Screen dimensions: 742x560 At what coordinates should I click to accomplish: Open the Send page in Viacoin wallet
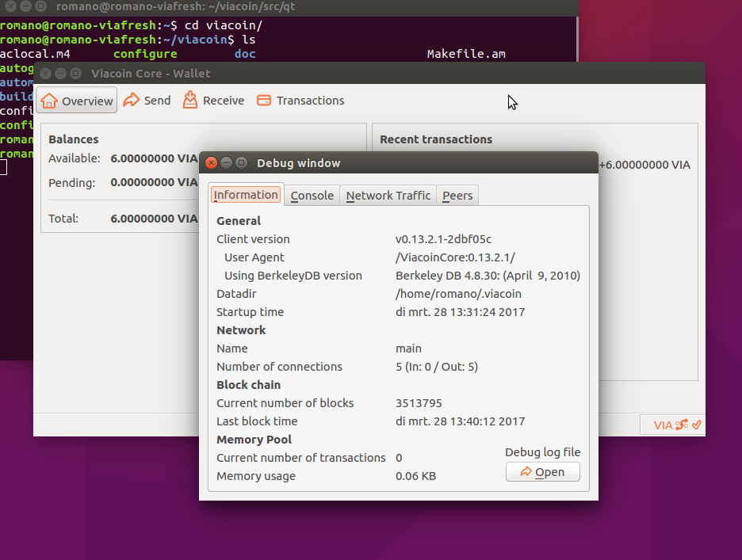(147, 101)
